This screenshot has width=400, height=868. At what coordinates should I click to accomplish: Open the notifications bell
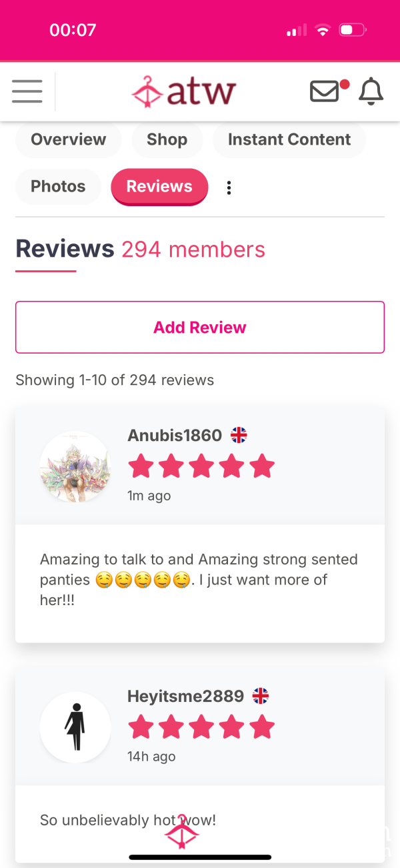pos(371,91)
